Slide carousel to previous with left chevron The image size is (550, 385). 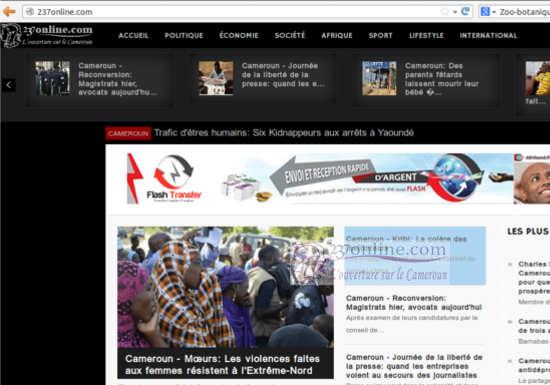(9, 85)
